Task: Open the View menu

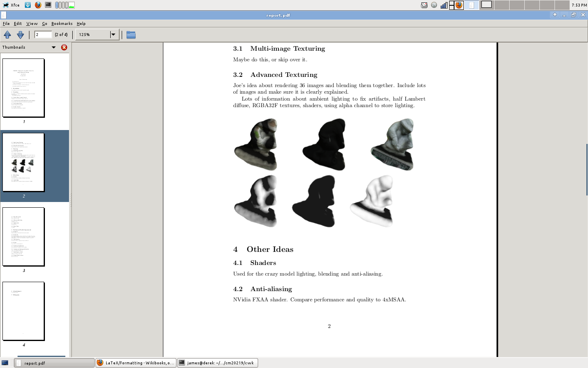Action: click(32, 24)
